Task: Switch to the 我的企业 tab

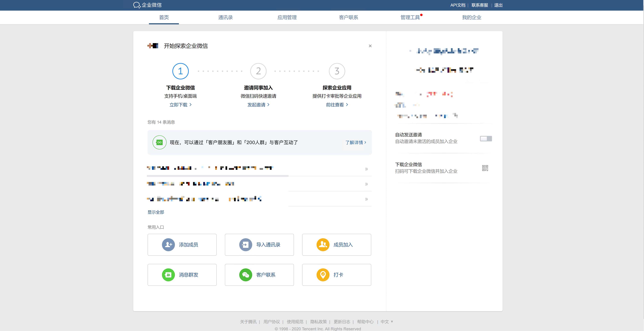Action: point(471,17)
